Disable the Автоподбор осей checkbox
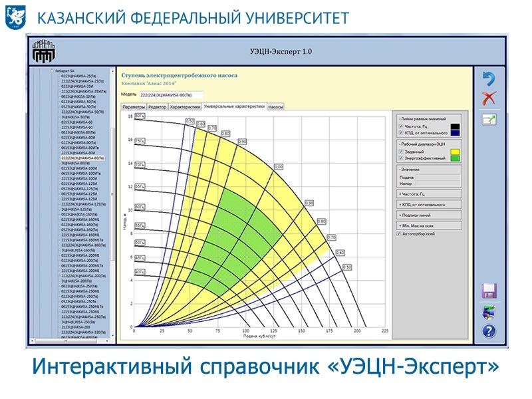The width and height of the screenshot is (532, 399). [x=399, y=234]
